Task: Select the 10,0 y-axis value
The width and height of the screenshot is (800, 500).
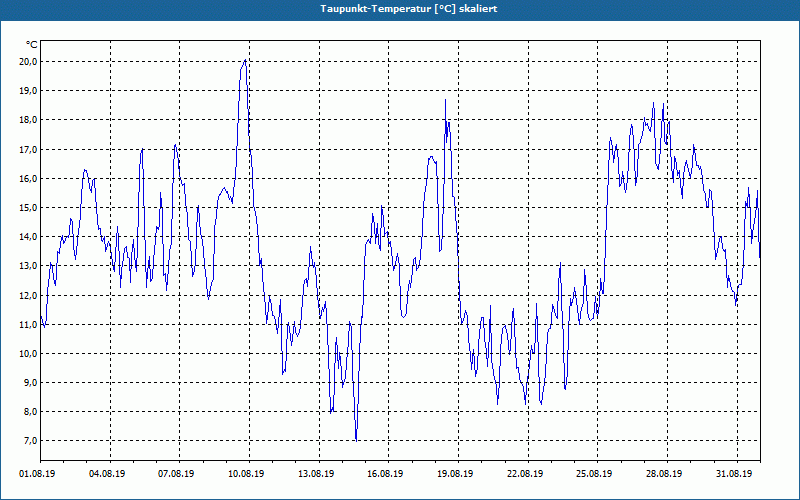Action: [x=29, y=354]
